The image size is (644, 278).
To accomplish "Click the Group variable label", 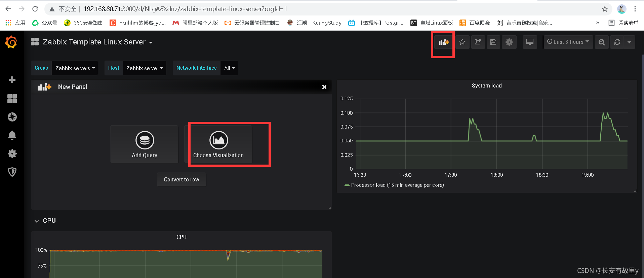I will (x=41, y=68).
